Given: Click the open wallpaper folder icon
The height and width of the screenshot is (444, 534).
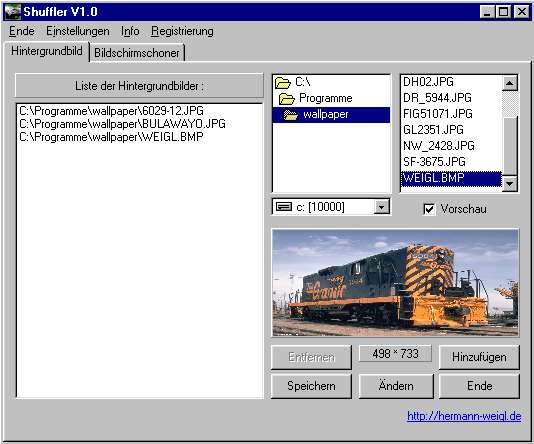Looking at the screenshot, I should click(291, 115).
